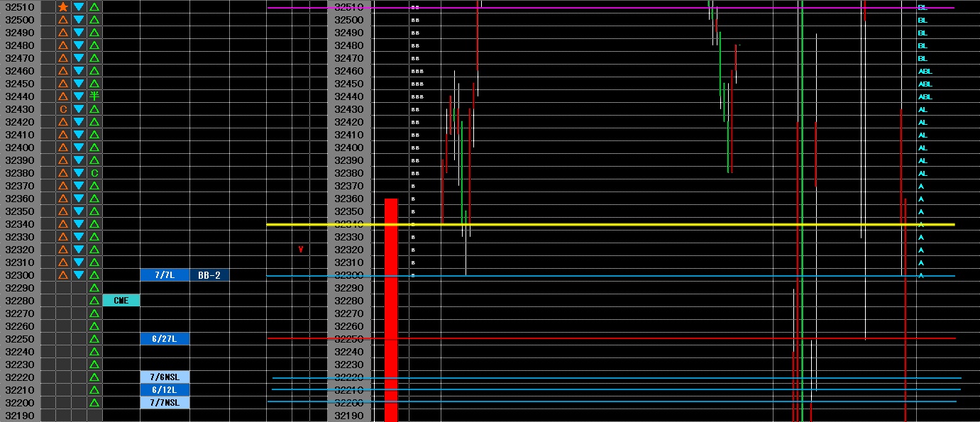This screenshot has width=980, height=422.
Task: Click the green 半 symbol at 32440
Action: click(94, 96)
